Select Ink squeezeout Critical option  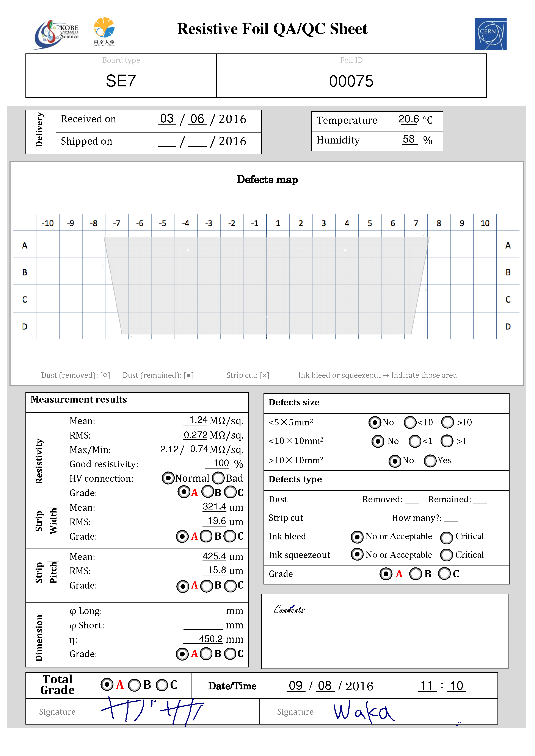pyautogui.click(x=447, y=555)
